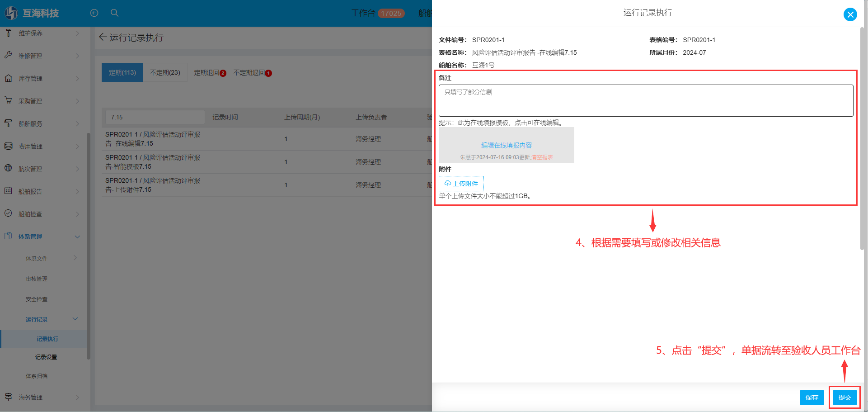Click the 库存管理 house icon
The height and width of the screenshot is (412, 868).
(x=8, y=78)
